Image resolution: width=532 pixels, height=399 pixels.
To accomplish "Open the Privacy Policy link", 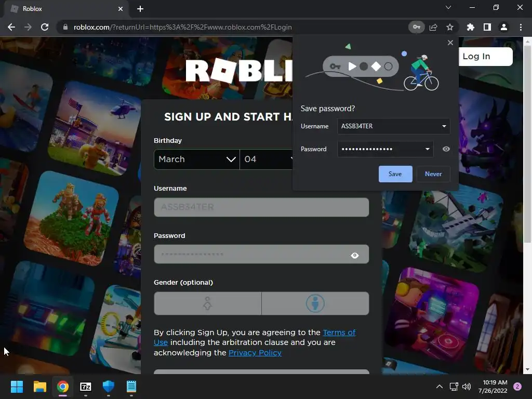I will click(255, 353).
